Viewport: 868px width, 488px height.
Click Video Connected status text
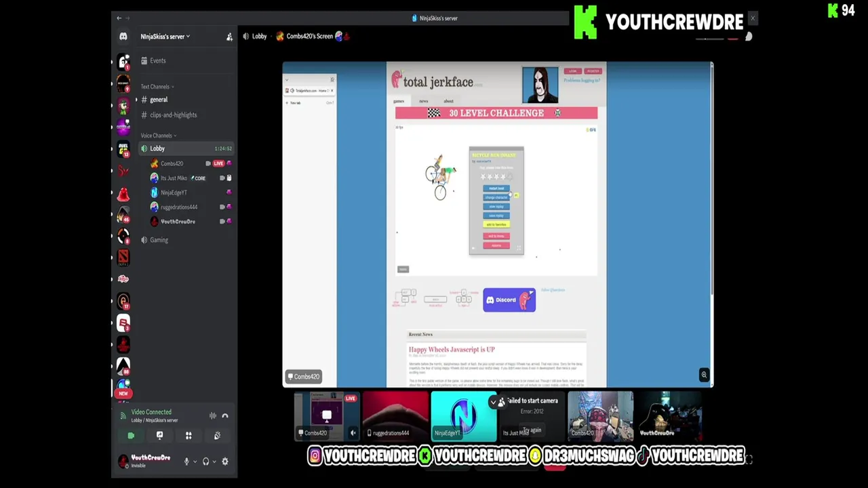[x=151, y=412]
